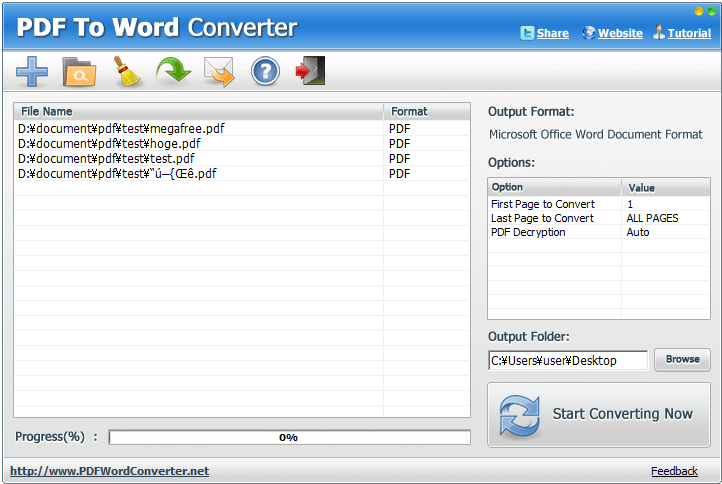This screenshot has height=484, width=722.
Task: Select PDF Decryption option row
Action: pos(528,232)
